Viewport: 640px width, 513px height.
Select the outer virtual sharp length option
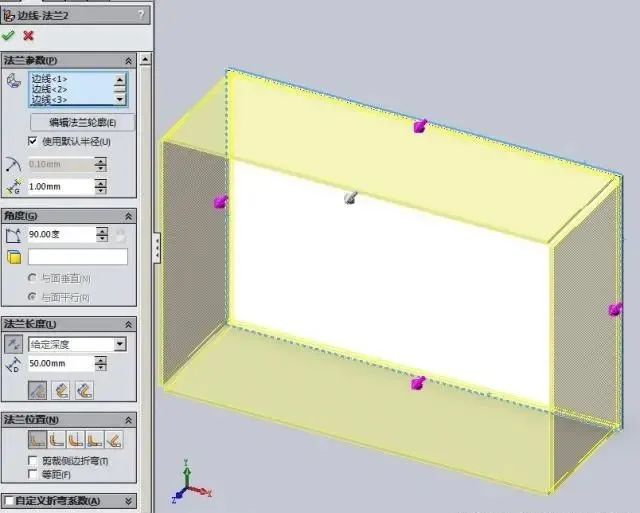(38, 390)
